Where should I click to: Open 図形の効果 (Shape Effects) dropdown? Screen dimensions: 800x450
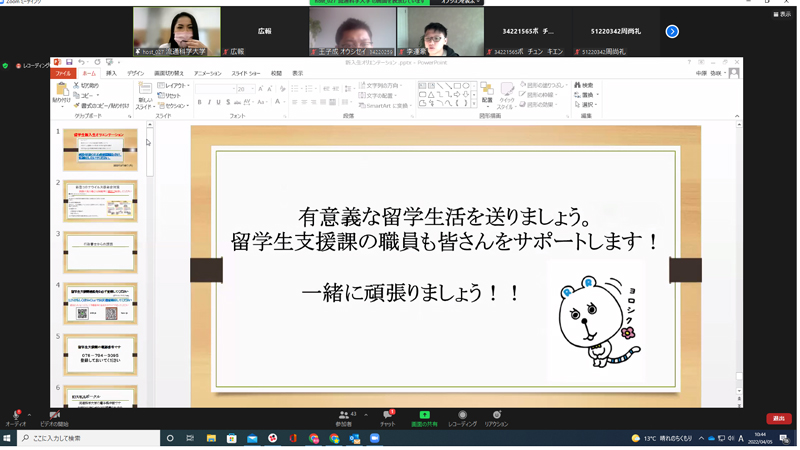[538, 105]
